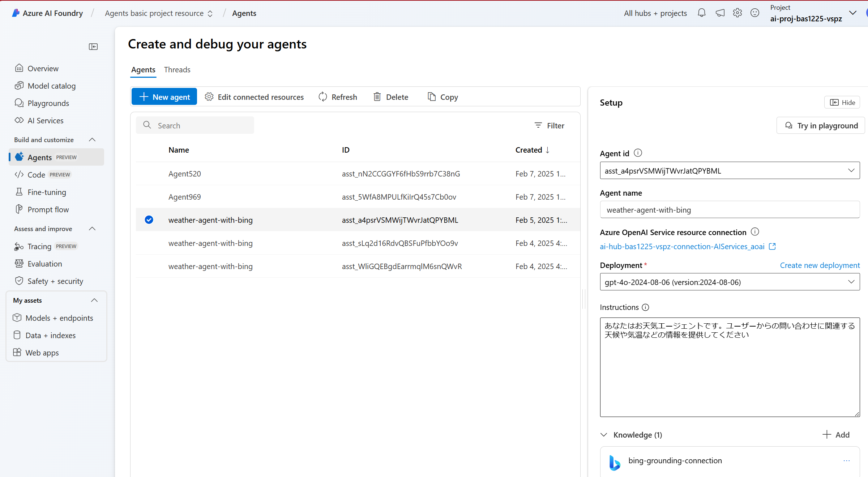868x477 pixels.
Task: Select the Agent969 row
Action: coord(358,197)
